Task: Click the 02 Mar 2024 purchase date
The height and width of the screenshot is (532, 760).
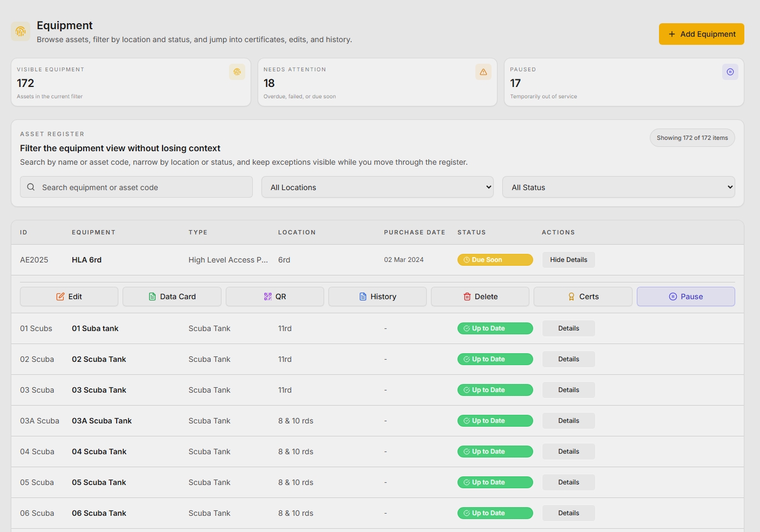Action: pos(403,260)
